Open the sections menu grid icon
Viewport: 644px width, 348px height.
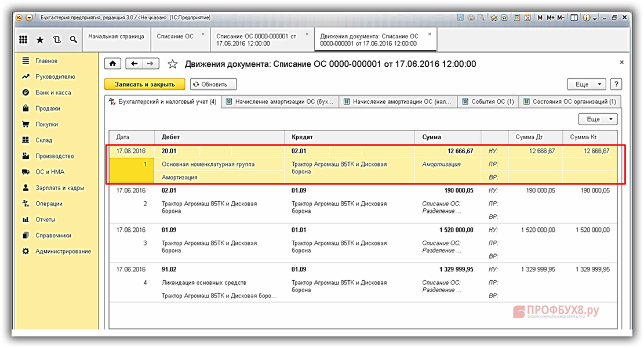pos(23,39)
